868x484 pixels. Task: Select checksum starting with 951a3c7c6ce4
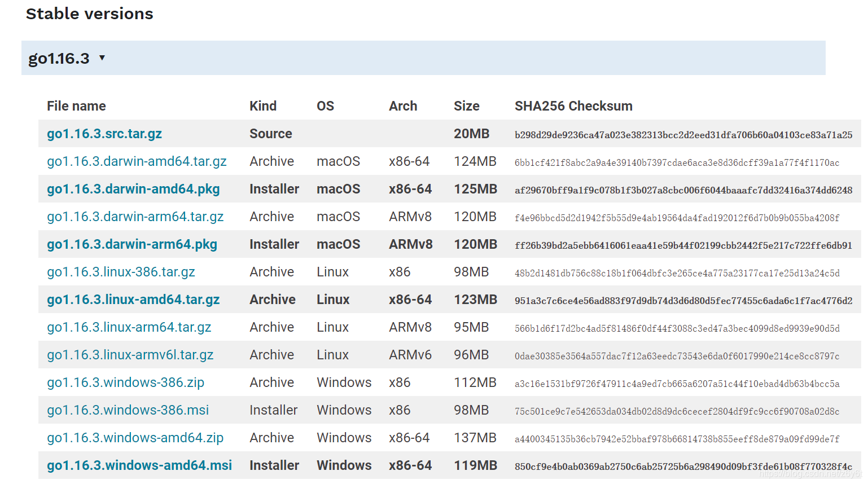[683, 301]
